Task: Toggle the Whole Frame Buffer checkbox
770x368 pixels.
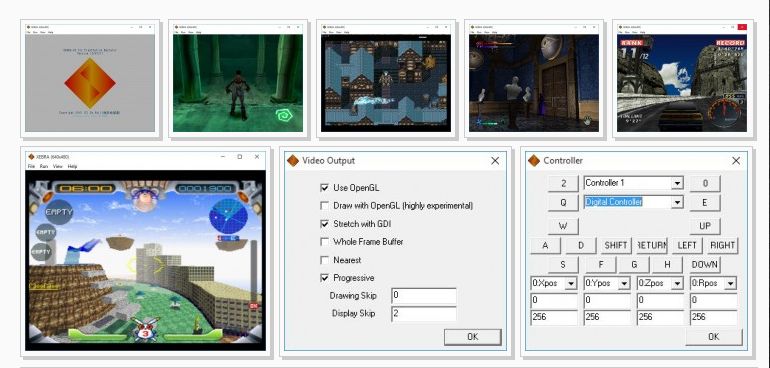Action: (x=324, y=242)
